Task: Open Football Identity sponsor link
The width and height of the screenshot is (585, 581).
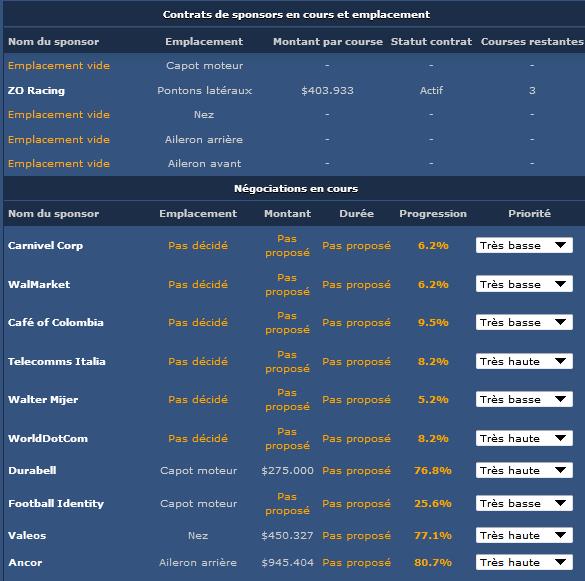Action: pyautogui.click(x=56, y=503)
